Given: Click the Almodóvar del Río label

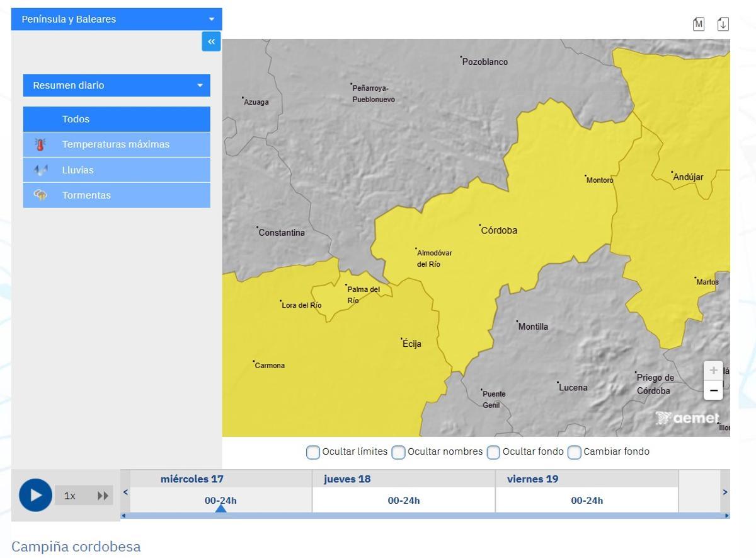Looking at the screenshot, I should click(434, 259).
